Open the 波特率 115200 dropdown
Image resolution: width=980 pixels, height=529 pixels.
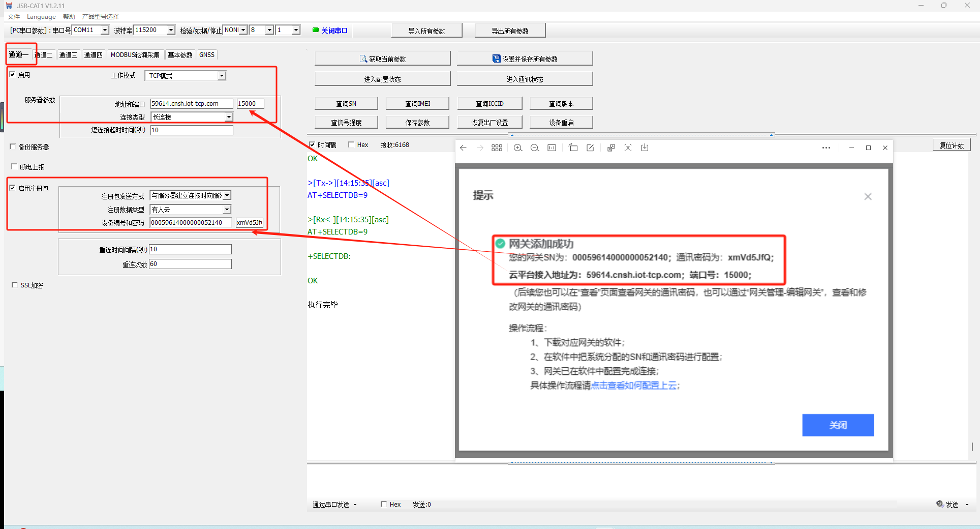pos(171,30)
